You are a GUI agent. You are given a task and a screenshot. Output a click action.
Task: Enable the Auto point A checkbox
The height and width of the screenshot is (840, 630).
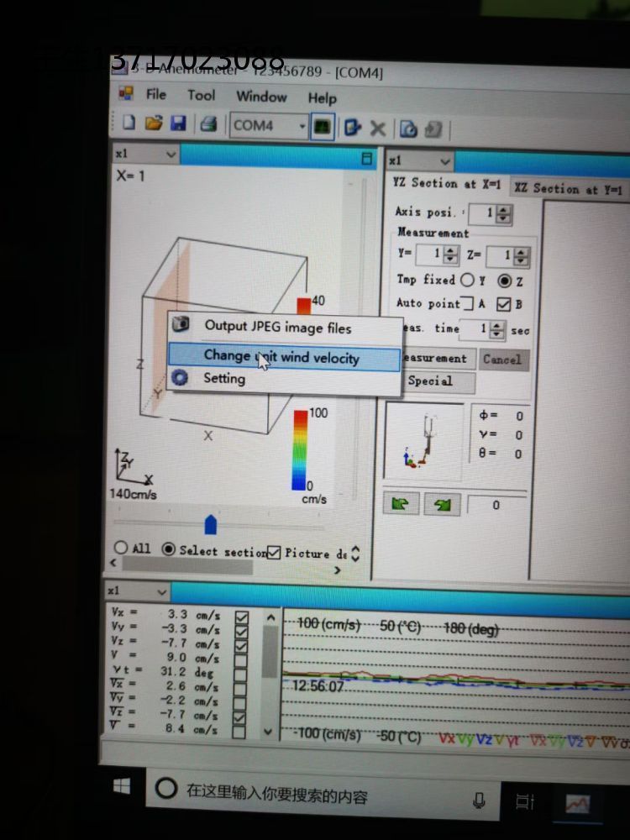coord(470,304)
